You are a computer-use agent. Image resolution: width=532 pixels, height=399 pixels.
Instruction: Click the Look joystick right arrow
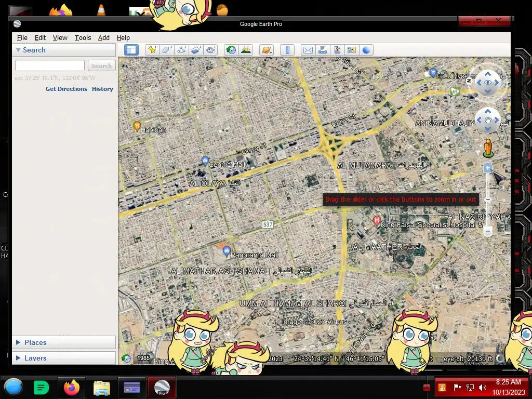[x=496, y=83]
